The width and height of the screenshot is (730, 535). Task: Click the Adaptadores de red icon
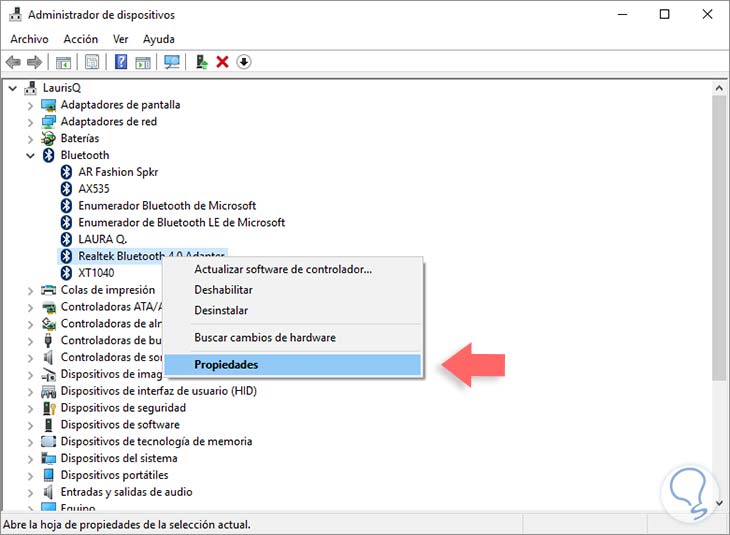pyautogui.click(x=48, y=122)
